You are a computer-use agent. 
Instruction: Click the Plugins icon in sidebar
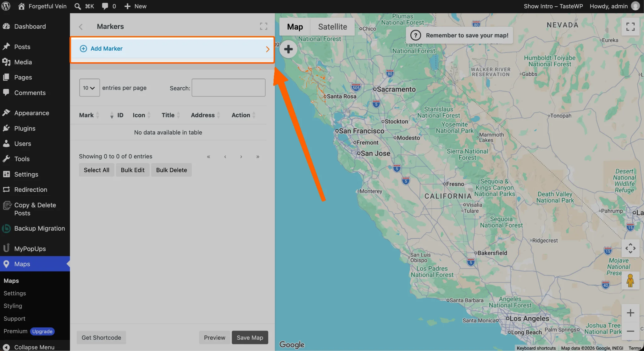click(6, 128)
